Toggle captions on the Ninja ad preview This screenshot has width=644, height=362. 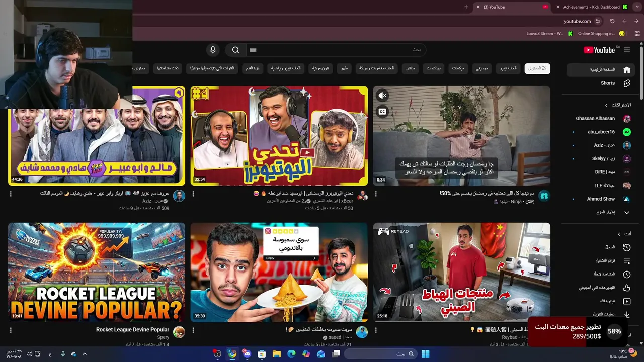(382, 112)
